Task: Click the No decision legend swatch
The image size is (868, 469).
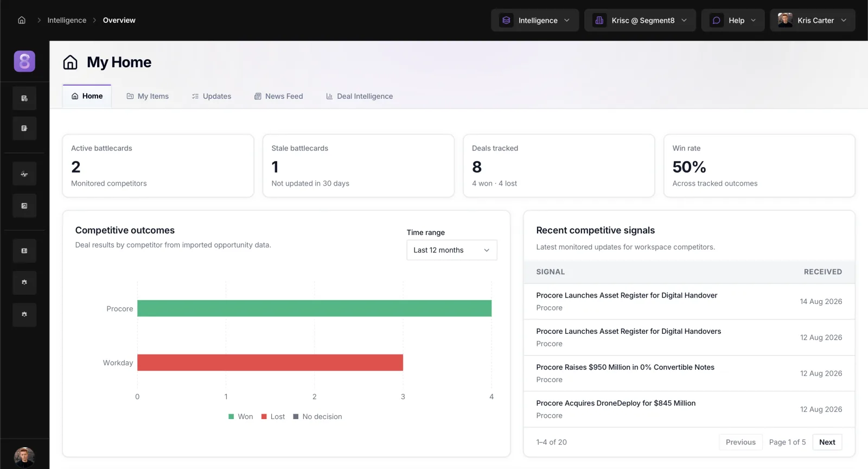Action: point(296,417)
